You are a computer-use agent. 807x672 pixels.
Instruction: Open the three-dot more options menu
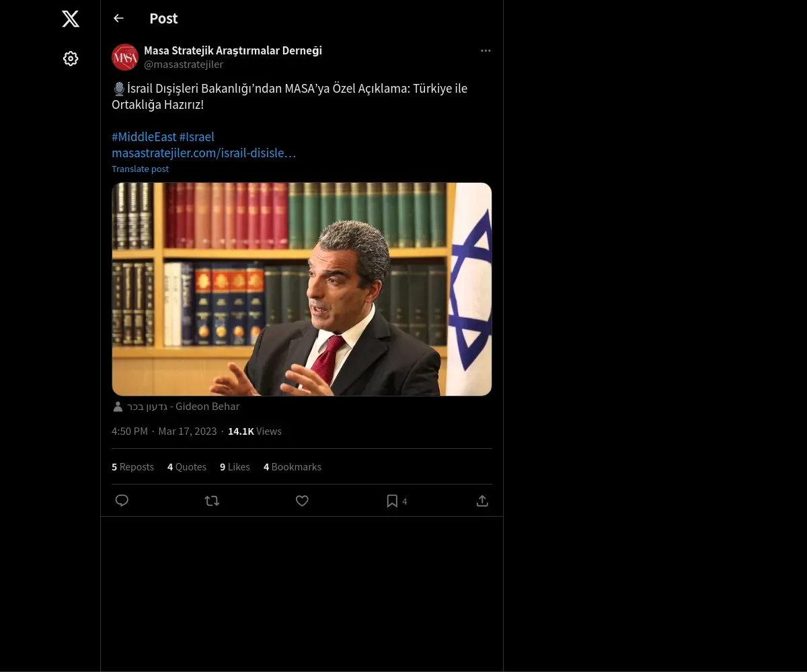point(486,51)
